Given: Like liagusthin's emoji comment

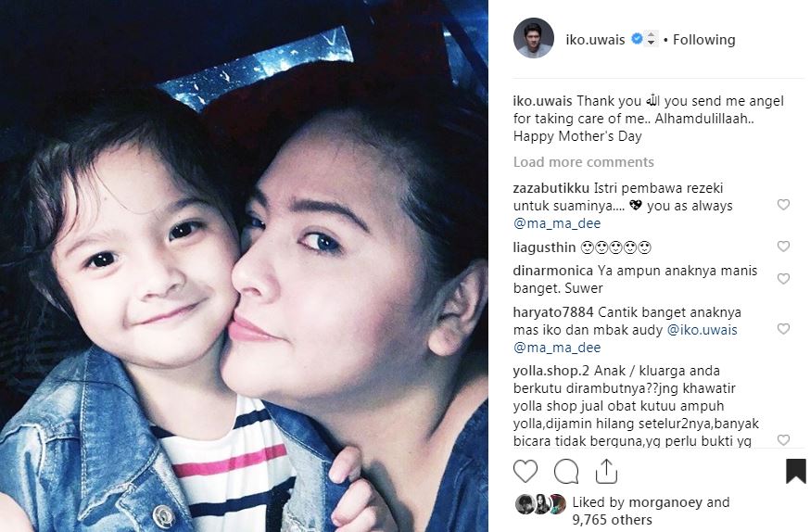Looking at the screenshot, I should pos(784,247).
